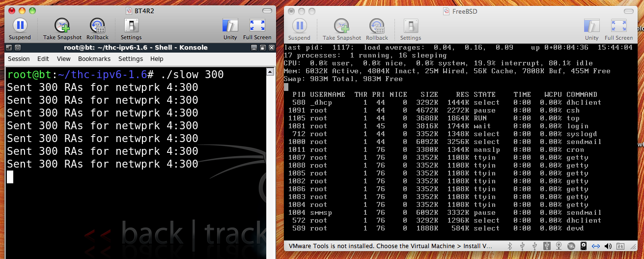Switch BT4R2 to Unity mode

click(x=230, y=29)
